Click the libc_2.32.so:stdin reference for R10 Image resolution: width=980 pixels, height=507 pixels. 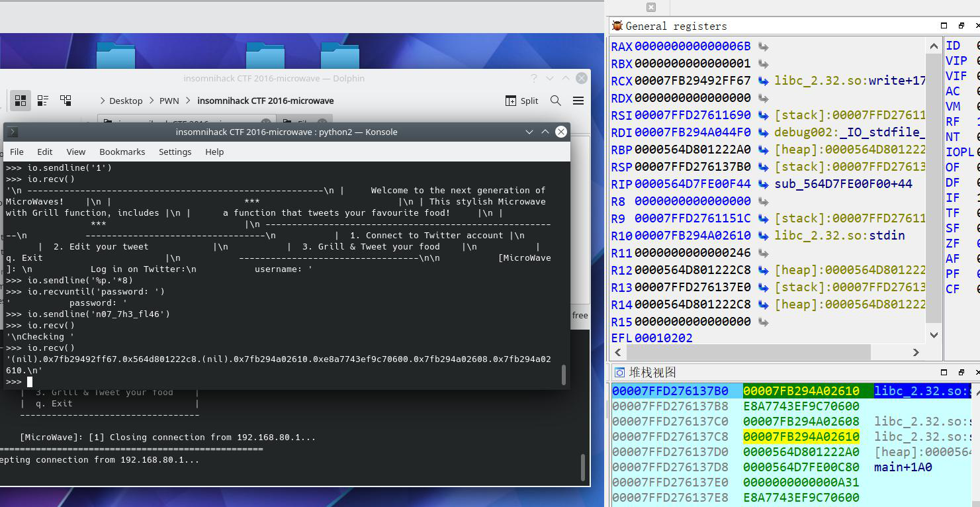pyautogui.click(x=840, y=236)
